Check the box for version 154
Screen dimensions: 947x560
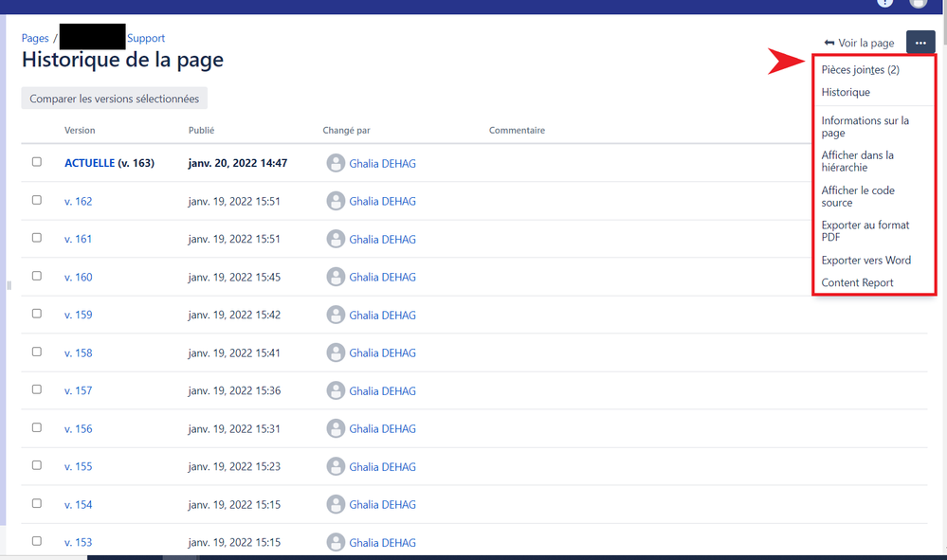[x=37, y=503]
